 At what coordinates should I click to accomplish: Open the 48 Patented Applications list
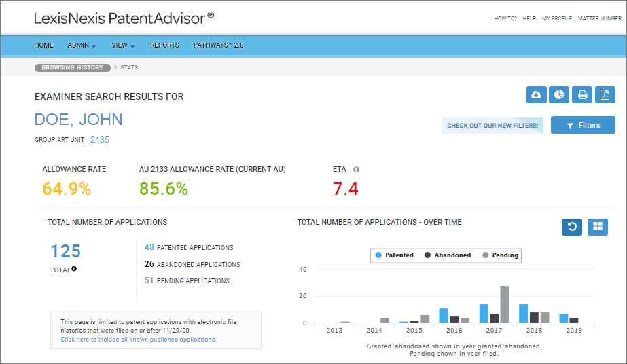click(x=189, y=247)
